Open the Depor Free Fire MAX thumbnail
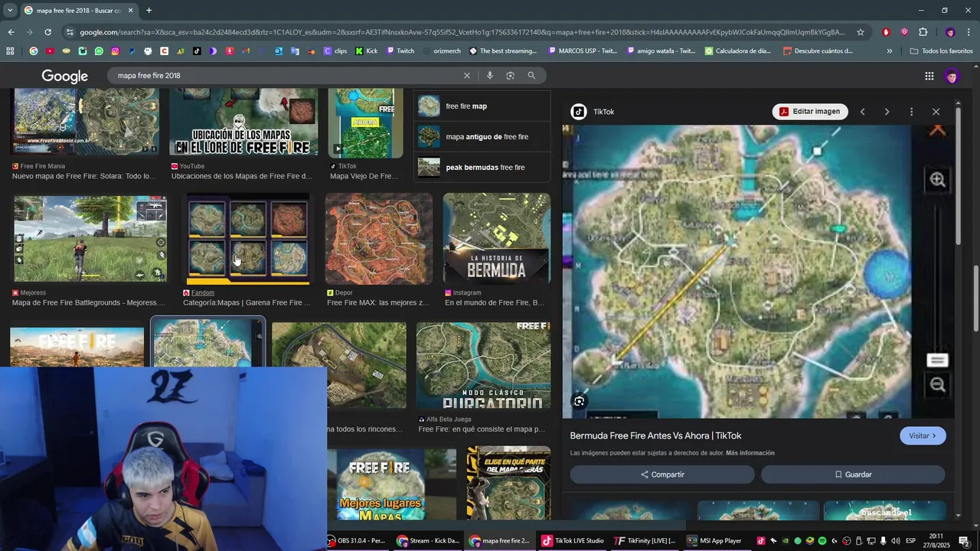This screenshot has width=980, height=551. (379, 239)
